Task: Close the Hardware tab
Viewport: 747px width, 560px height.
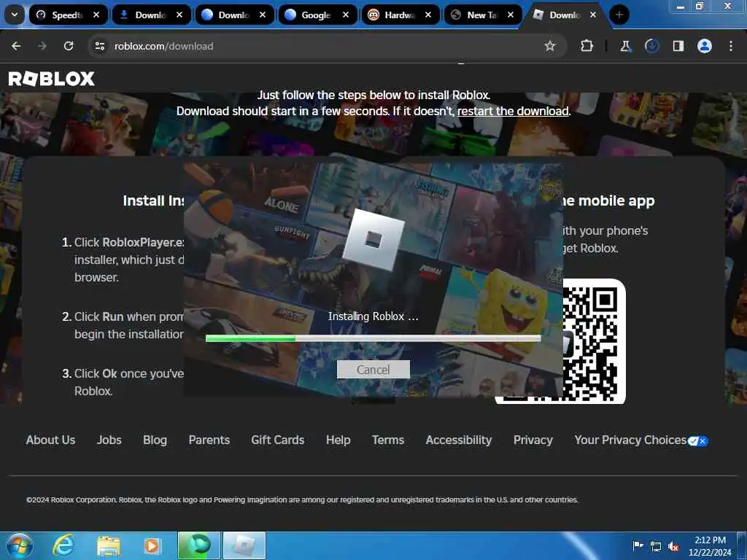Action: click(427, 15)
